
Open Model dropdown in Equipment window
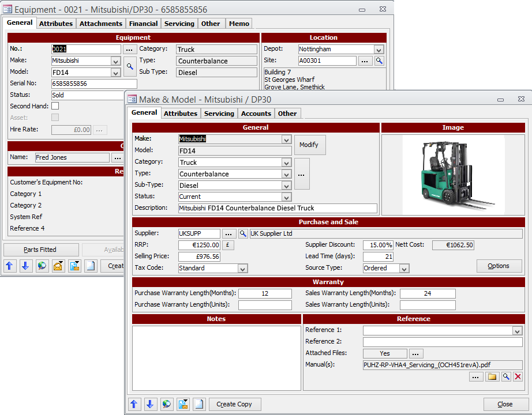(116, 73)
